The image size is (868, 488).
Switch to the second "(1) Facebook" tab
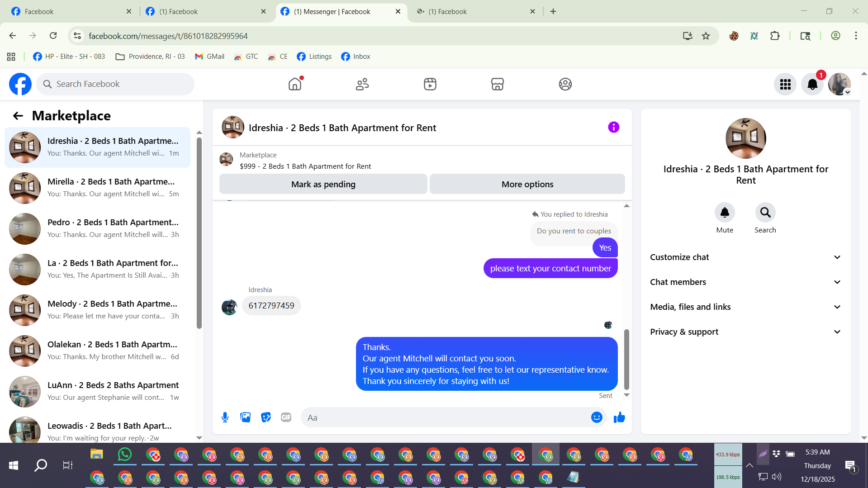(x=206, y=11)
